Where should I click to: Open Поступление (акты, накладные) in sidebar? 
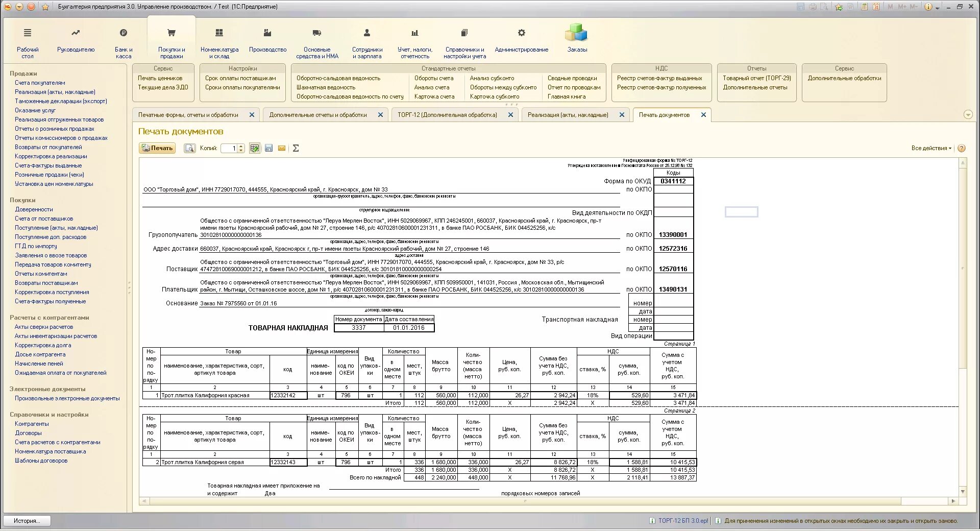[56, 228]
